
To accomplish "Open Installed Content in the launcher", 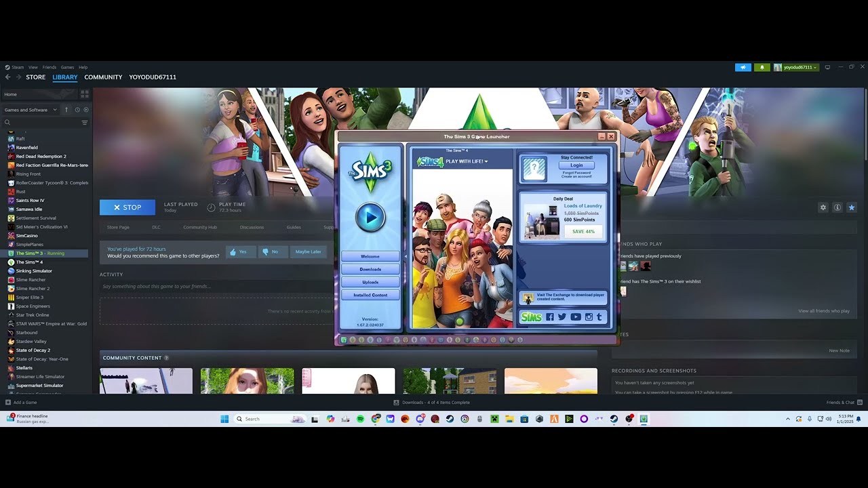I will pos(370,295).
